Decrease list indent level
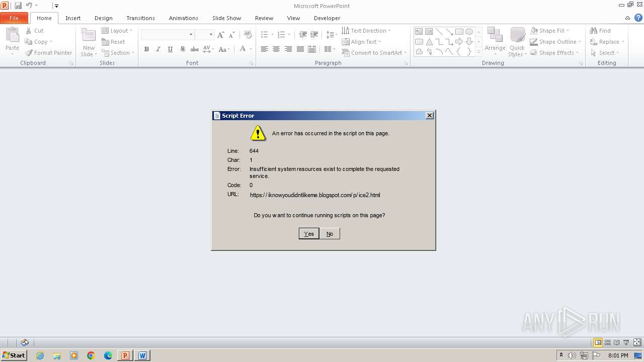The width and height of the screenshot is (644, 362). pyautogui.click(x=303, y=35)
